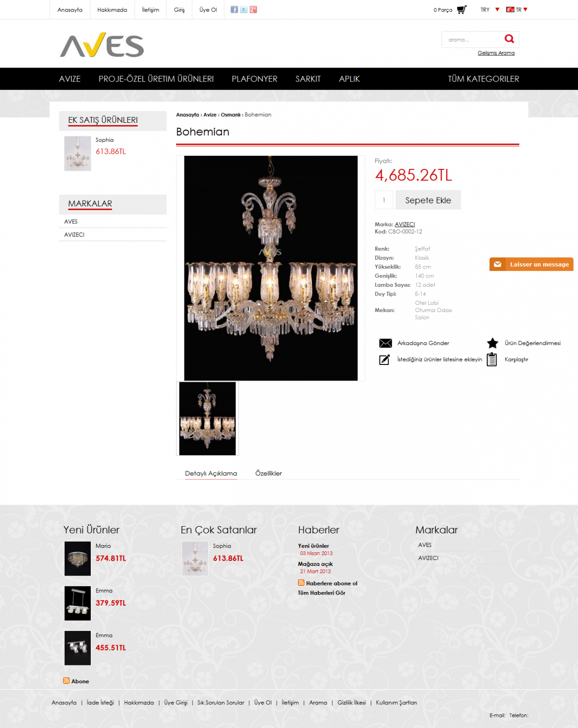Click the RSS icon beside Haberlere abone ol
578x728 pixels.
click(301, 583)
